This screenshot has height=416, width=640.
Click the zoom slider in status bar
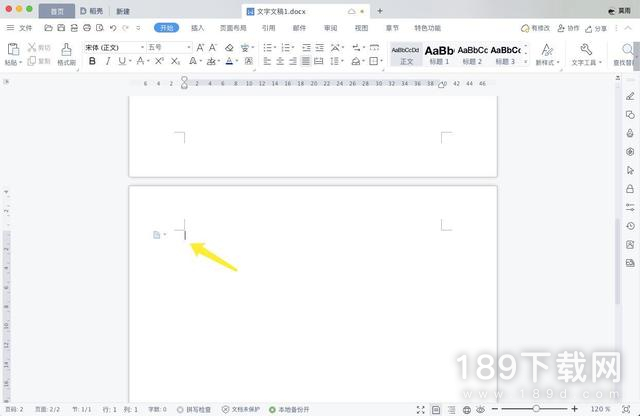point(536,409)
